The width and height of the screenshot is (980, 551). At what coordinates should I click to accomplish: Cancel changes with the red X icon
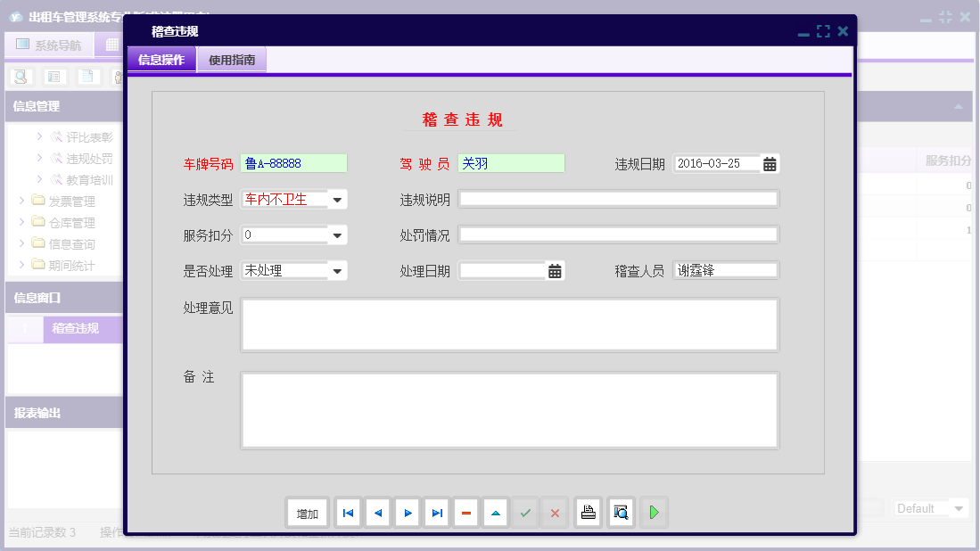(554, 513)
